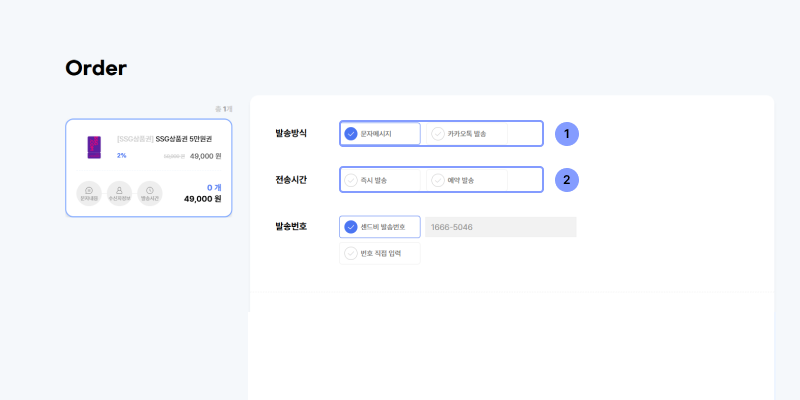This screenshot has width=800, height=400.
Task: Click the 49,000 원 total price
Action: (202, 199)
